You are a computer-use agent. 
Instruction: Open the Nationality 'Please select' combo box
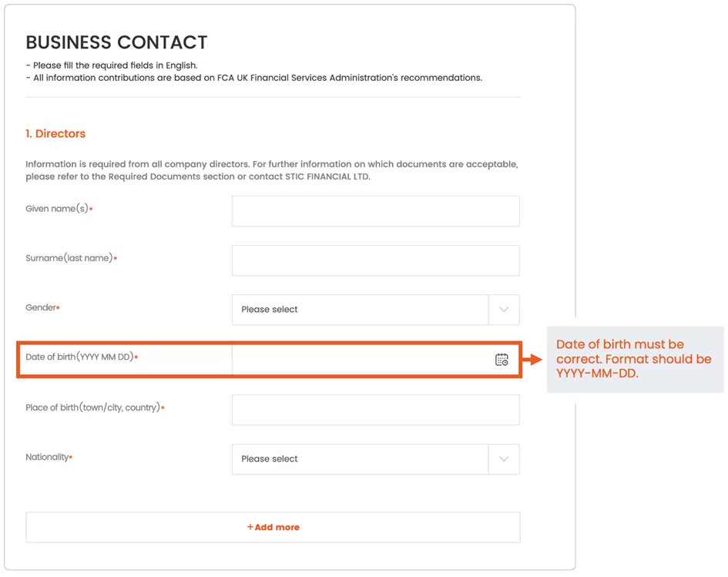tap(376, 459)
